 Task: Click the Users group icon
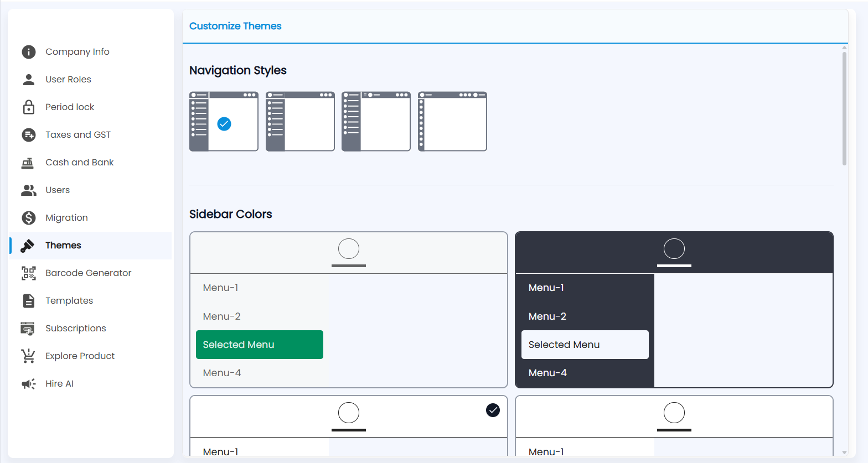tap(29, 190)
